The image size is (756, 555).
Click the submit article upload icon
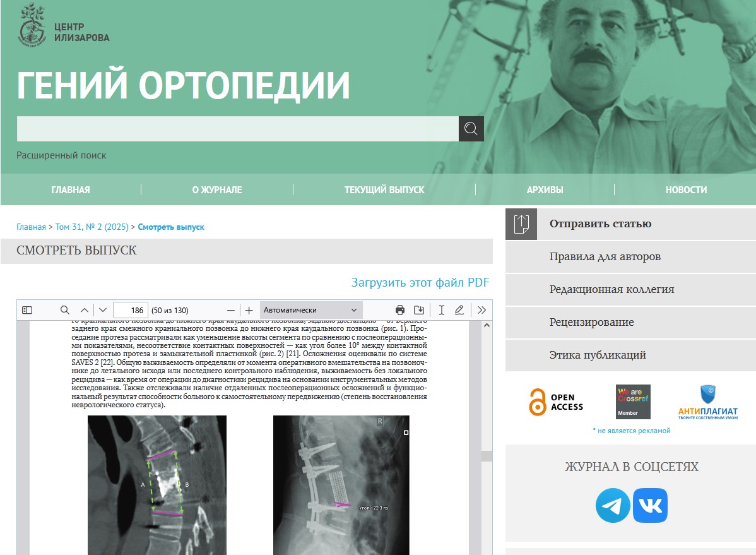tap(521, 224)
